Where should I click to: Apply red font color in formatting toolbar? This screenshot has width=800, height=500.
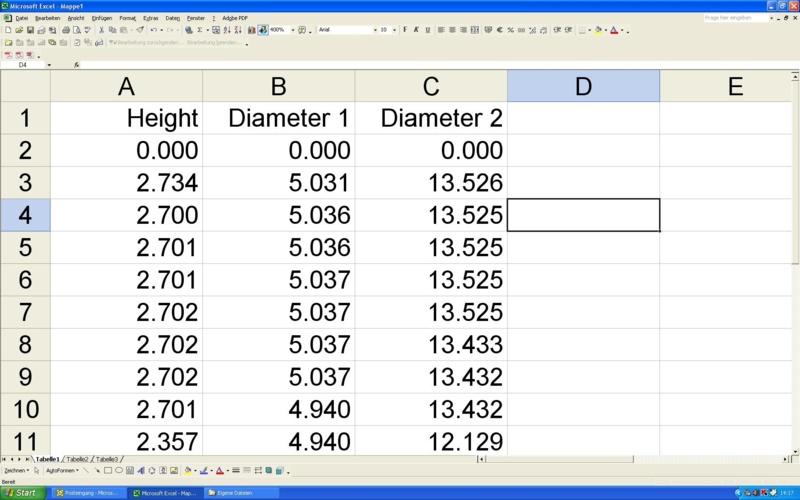[614, 30]
